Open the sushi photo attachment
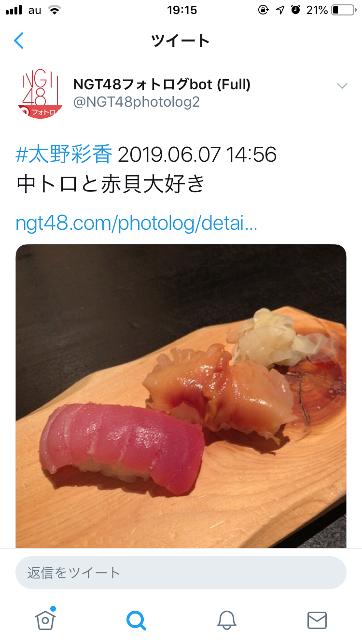362x644 pixels. pos(181,396)
